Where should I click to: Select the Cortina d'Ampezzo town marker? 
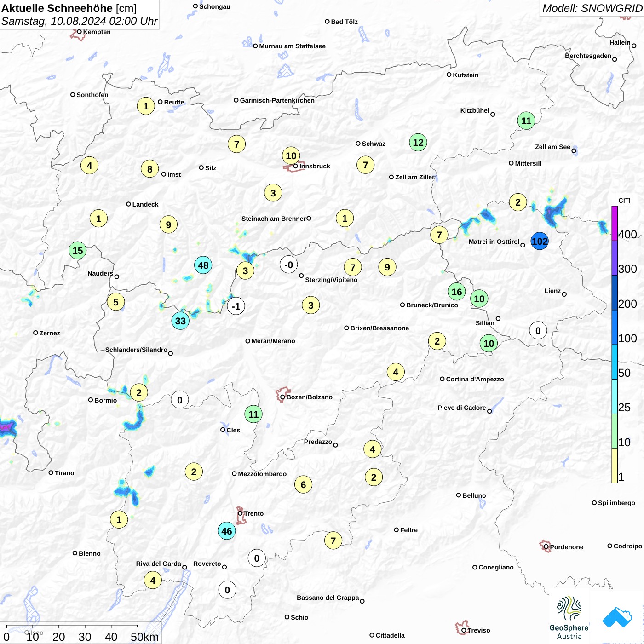tap(442, 379)
